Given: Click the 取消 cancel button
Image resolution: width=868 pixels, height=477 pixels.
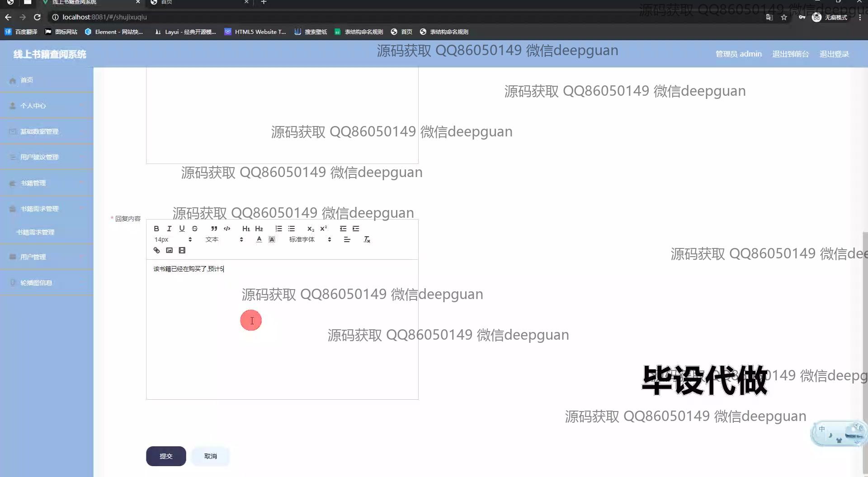Looking at the screenshot, I should tap(210, 456).
